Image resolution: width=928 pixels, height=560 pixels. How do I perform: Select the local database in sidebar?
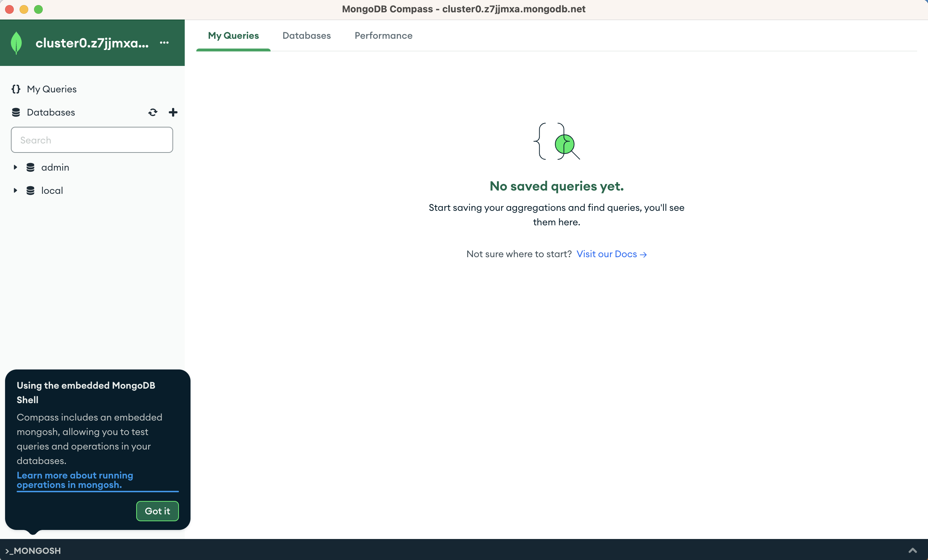[x=52, y=191]
